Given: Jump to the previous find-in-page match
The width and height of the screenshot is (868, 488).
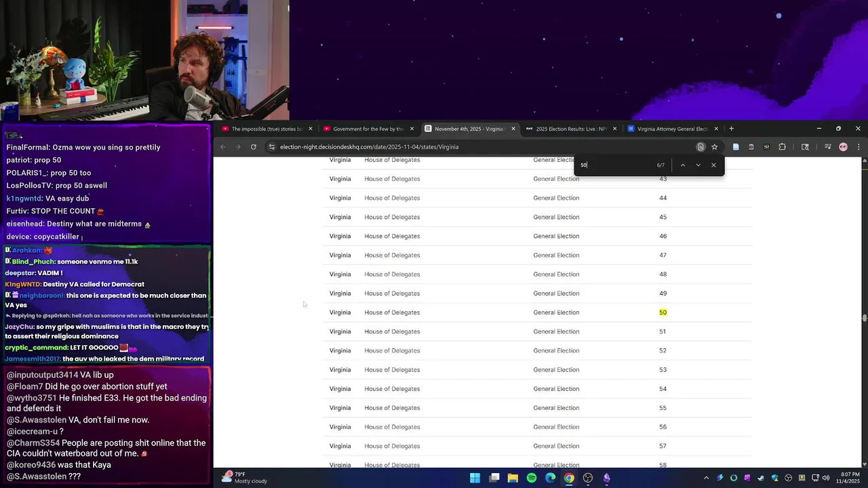Looking at the screenshot, I should click(x=683, y=165).
